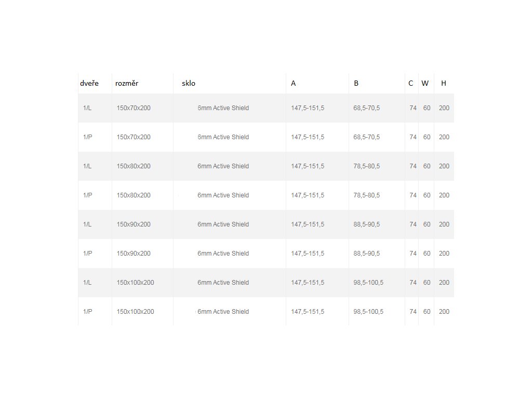The width and height of the screenshot is (532, 399).
Task: Click the 'rozměr' column header
Action: tap(127, 83)
